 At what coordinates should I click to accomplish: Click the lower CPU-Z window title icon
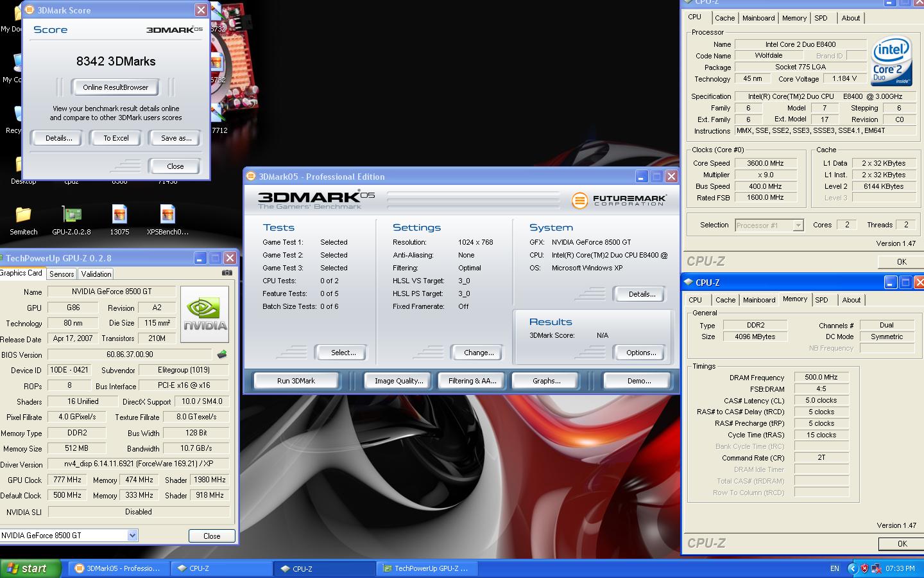[689, 282]
